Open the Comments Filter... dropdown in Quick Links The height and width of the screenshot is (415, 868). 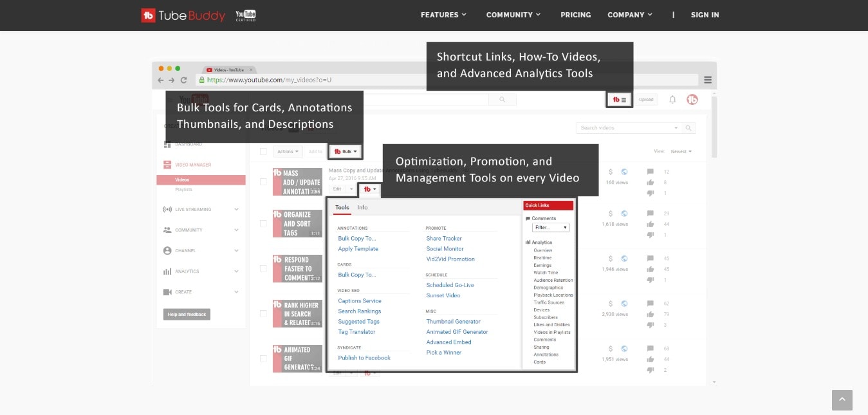[x=551, y=228]
